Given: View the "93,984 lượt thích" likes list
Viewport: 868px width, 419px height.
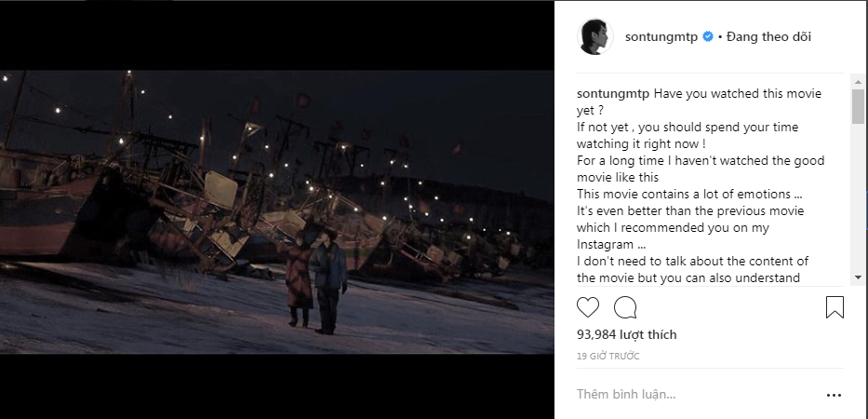Looking at the screenshot, I should tap(626, 334).
